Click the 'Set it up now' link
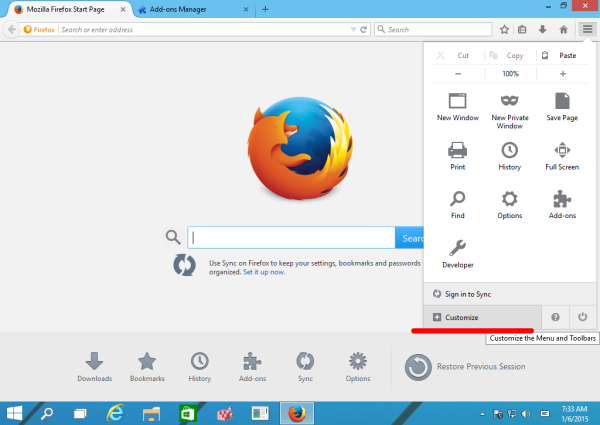The width and height of the screenshot is (600, 425). (264, 272)
